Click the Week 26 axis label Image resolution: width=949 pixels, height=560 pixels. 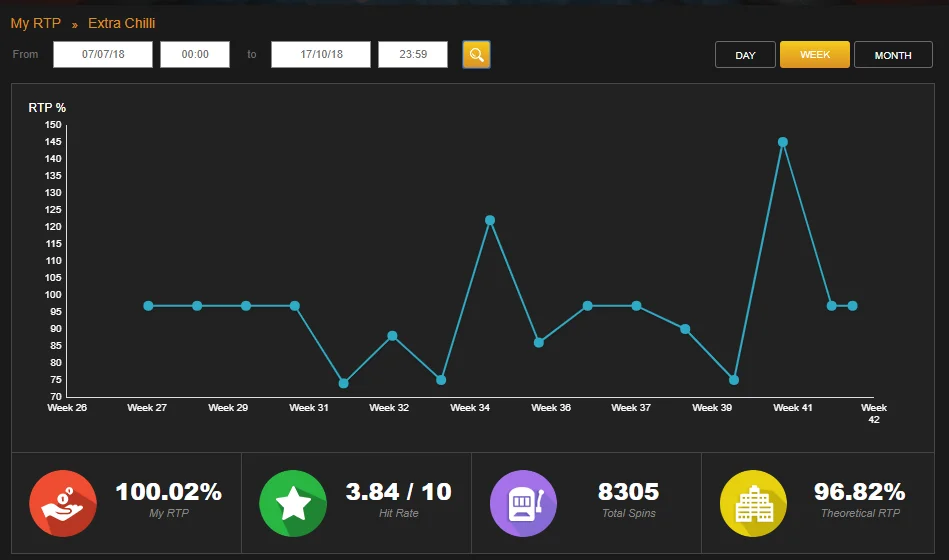[67, 407]
